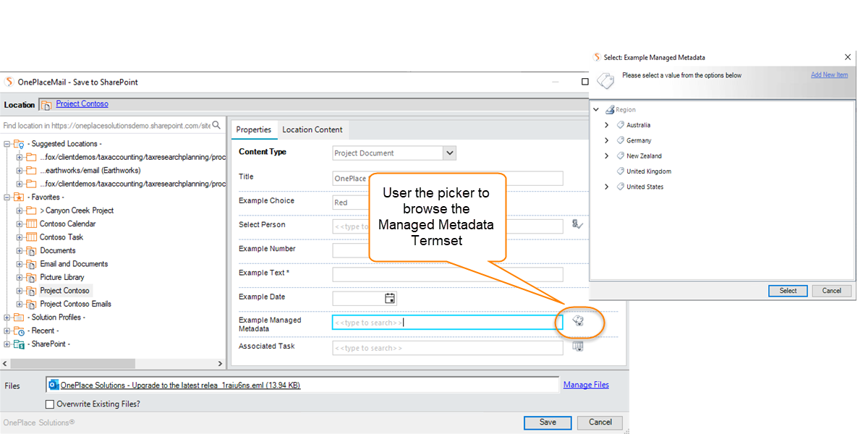The width and height of the screenshot is (868, 434).
Task: Open the Example Date calendar icon
Action: point(390,298)
